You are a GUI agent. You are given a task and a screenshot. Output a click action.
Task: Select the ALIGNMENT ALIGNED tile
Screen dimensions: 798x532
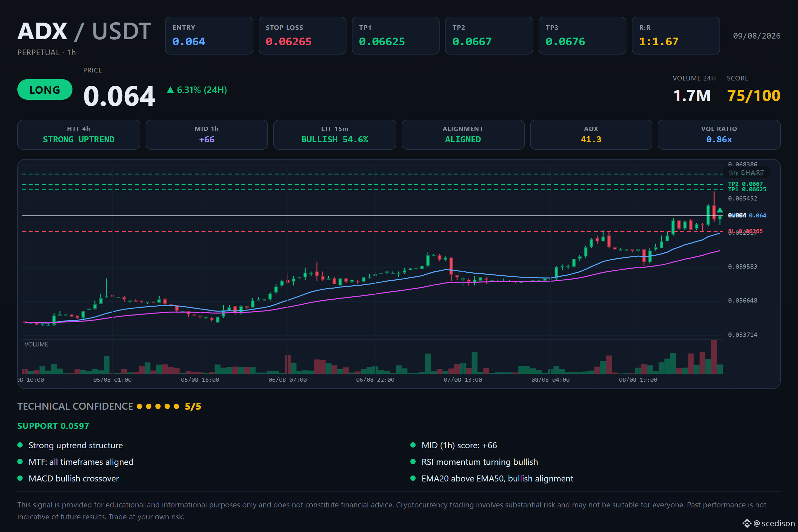463,135
